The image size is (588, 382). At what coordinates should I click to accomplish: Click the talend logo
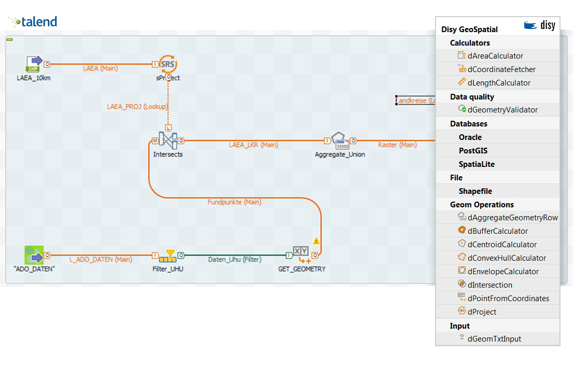click(33, 22)
